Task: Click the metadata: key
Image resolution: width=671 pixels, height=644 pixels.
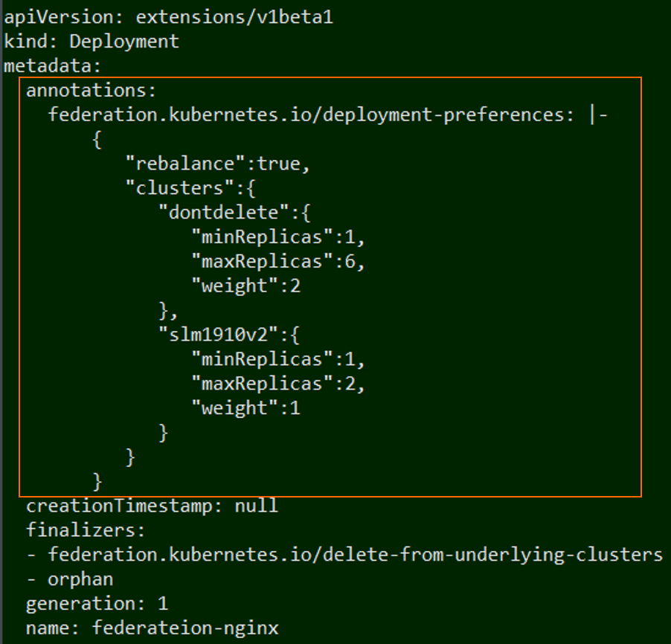Action: (52, 66)
